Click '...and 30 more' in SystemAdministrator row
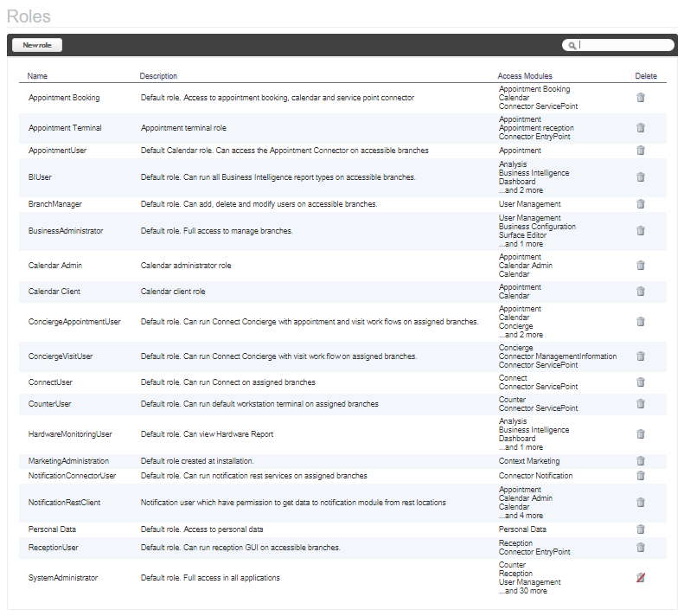 522,591
